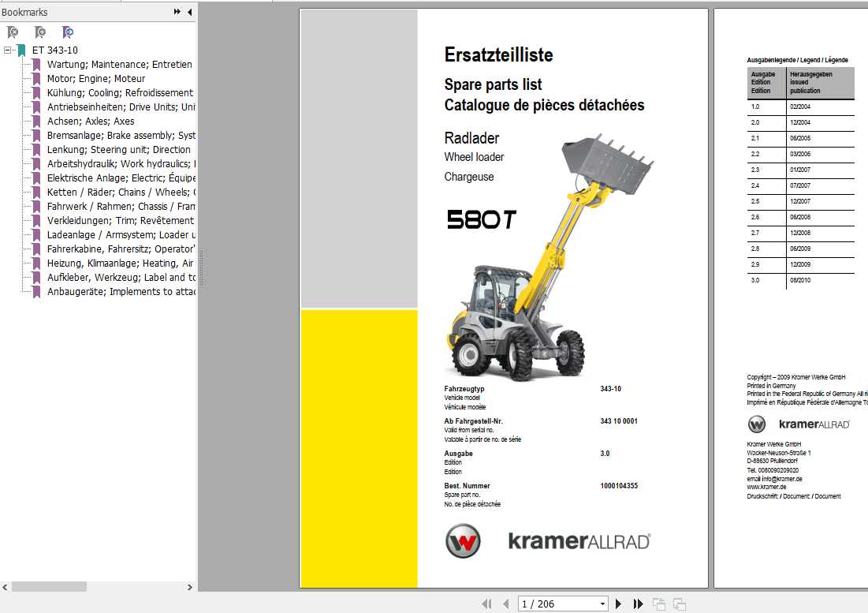Click the previous view icon

659,604
